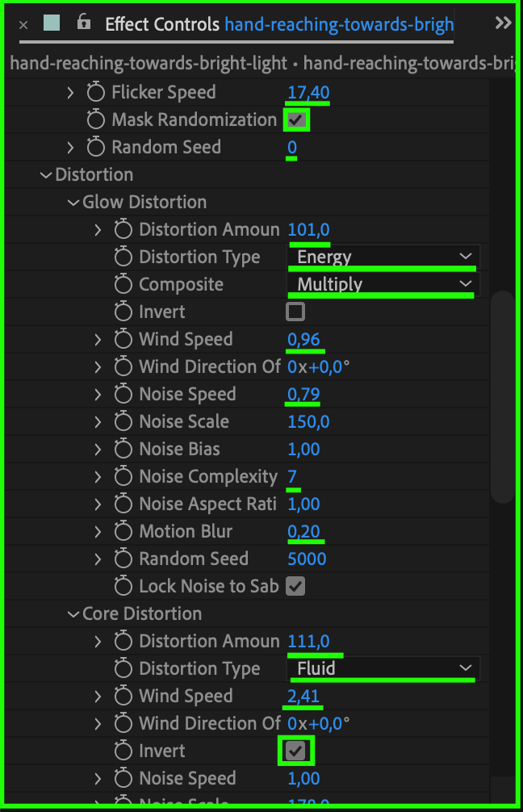Screen dimensions: 523x812
Task: Toggle the Noise Bias stopwatch icon
Action: pos(123,449)
